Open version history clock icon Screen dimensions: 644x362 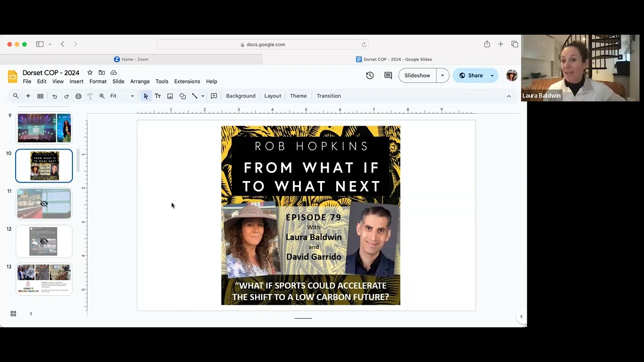coord(370,75)
